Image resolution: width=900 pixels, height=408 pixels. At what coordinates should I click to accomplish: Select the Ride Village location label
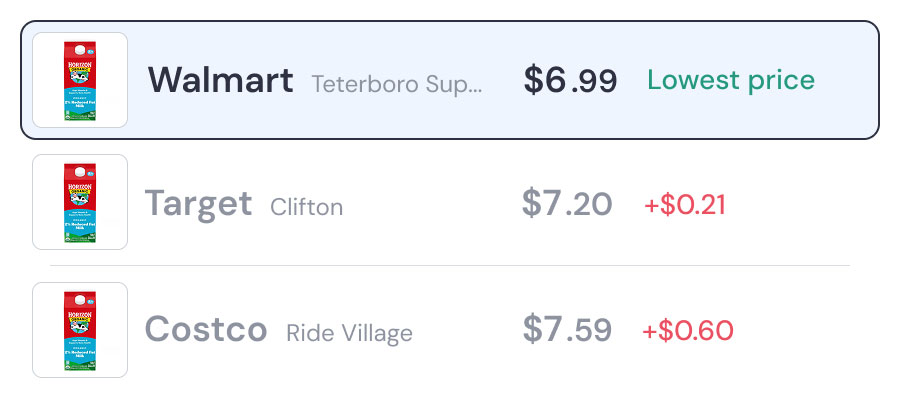[x=349, y=332]
